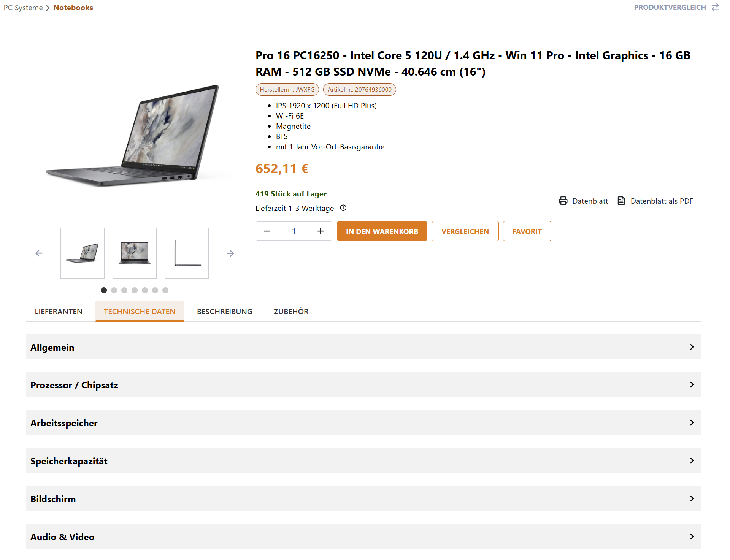Expand the Prozessor / Chipsatz section
Image resolution: width=730 pixels, height=560 pixels.
tap(363, 385)
